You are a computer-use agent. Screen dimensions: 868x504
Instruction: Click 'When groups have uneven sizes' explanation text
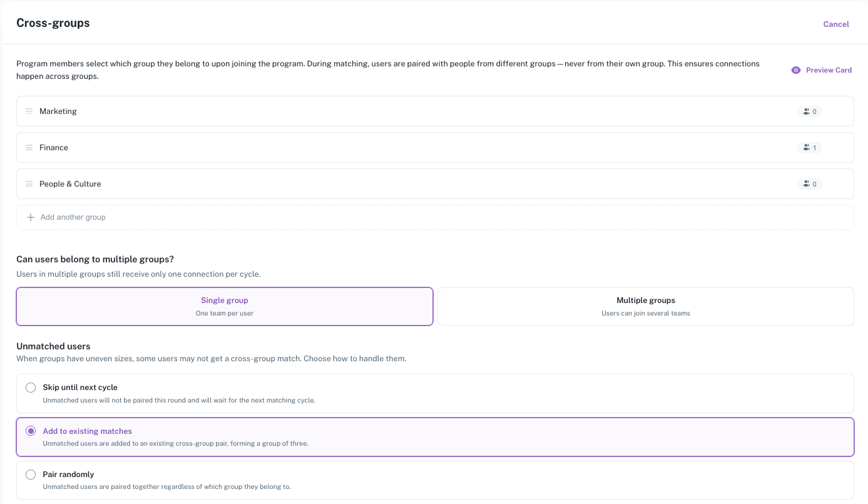tap(212, 359)
